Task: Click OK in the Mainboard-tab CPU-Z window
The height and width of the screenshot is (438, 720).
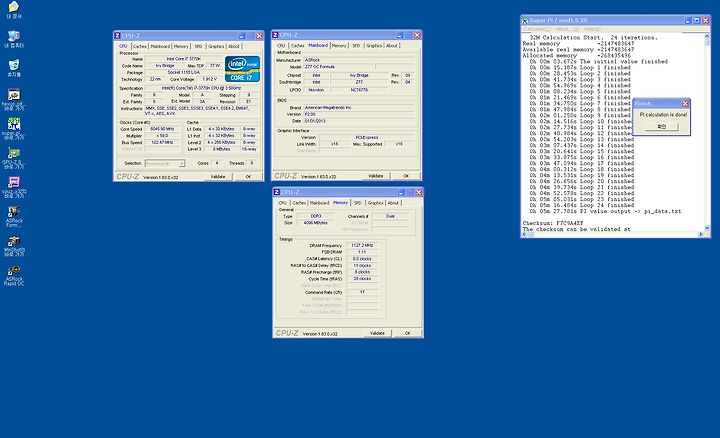Action: tap(406, 176)
